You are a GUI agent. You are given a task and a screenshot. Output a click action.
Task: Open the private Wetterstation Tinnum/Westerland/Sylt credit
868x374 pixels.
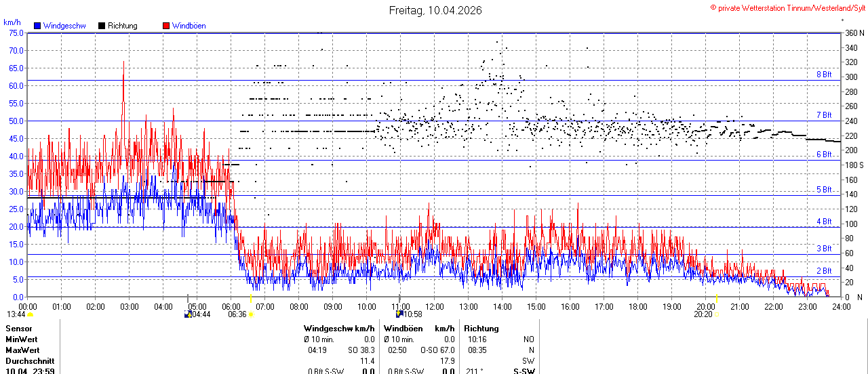(787, 7)
